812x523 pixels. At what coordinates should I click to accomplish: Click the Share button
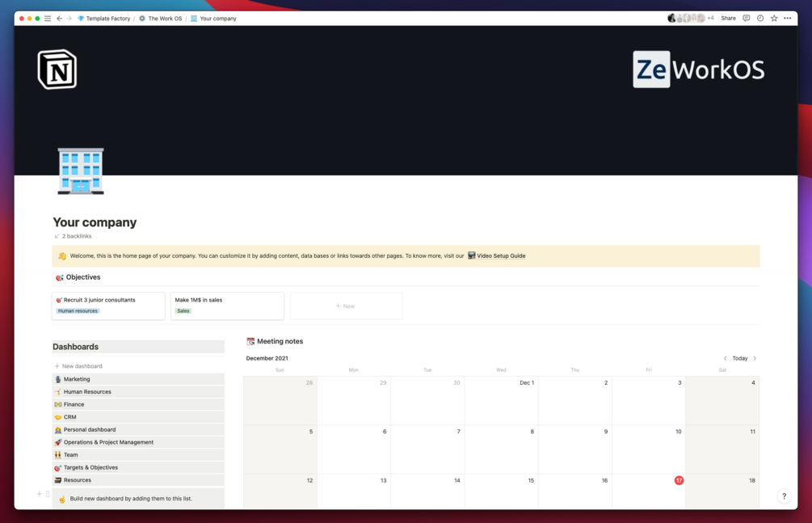(728, 18)
